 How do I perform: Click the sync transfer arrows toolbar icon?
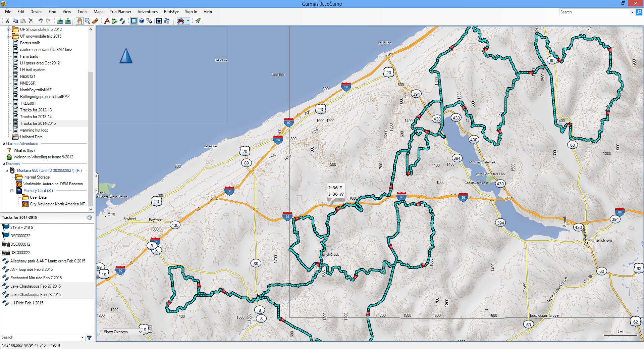click(167, 21)
